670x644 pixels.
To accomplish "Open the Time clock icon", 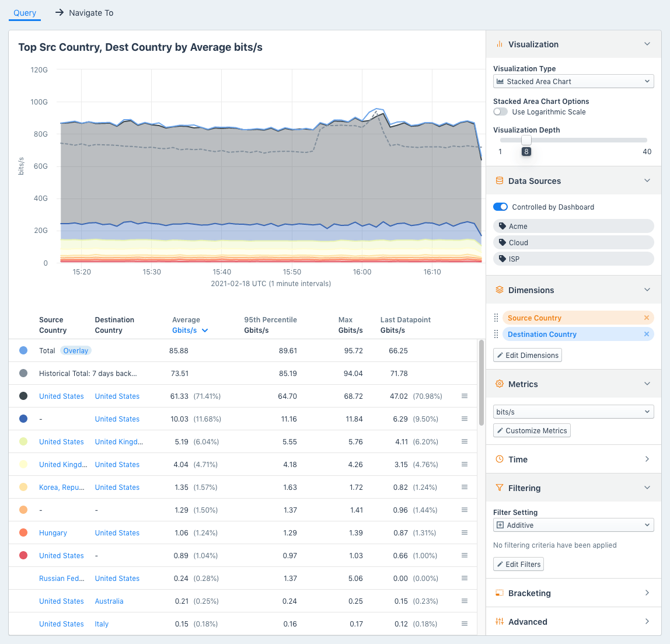I will coord(499,459).
